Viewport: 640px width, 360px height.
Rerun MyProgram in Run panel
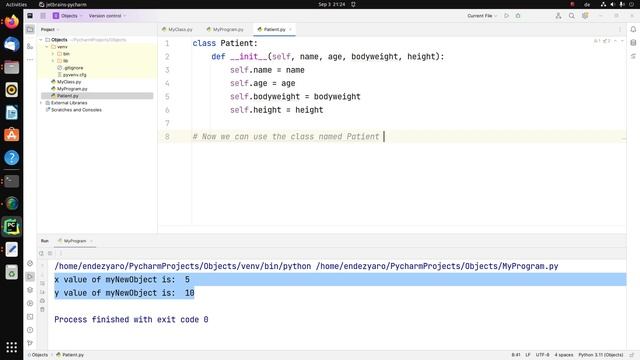point(41,253)
